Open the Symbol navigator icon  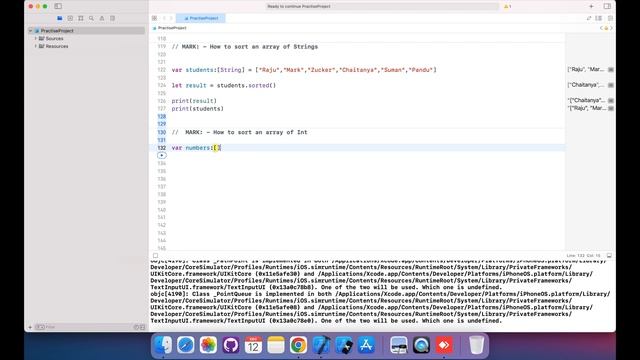click(x=81, y=18)
